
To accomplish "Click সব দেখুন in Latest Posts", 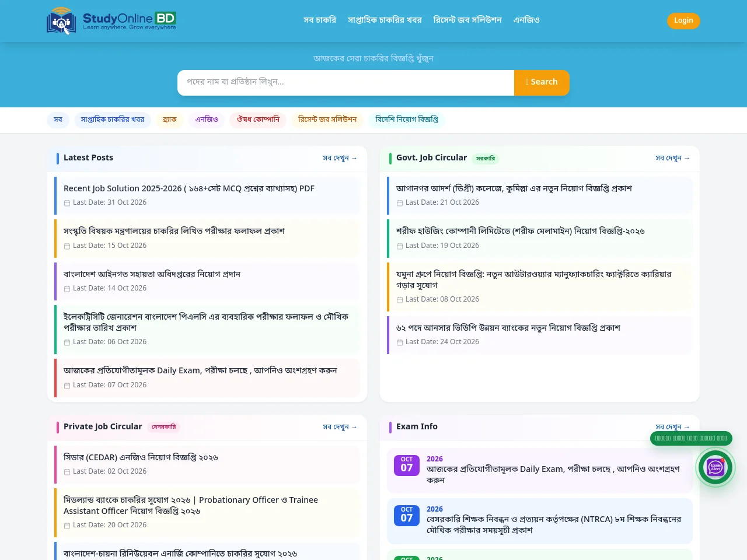I will coord(340,158).
